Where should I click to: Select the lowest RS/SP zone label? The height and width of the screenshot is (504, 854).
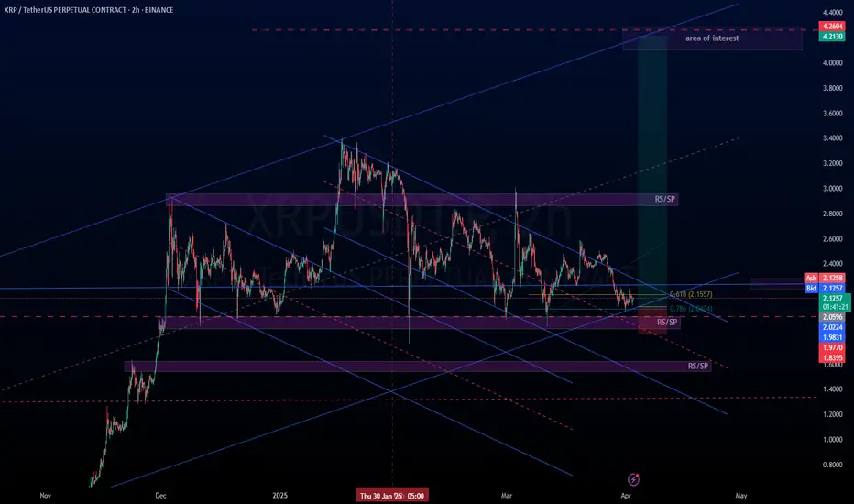[698, 367]
